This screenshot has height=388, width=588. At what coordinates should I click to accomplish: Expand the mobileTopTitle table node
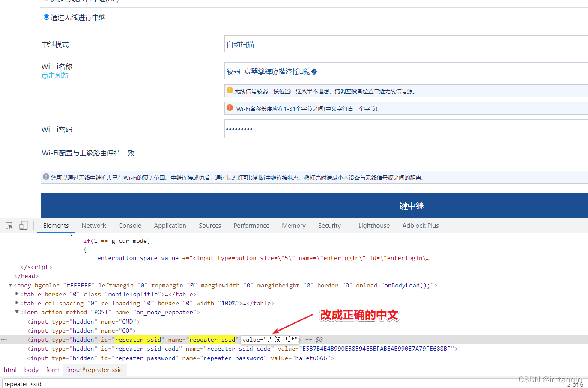click(17, 294)
